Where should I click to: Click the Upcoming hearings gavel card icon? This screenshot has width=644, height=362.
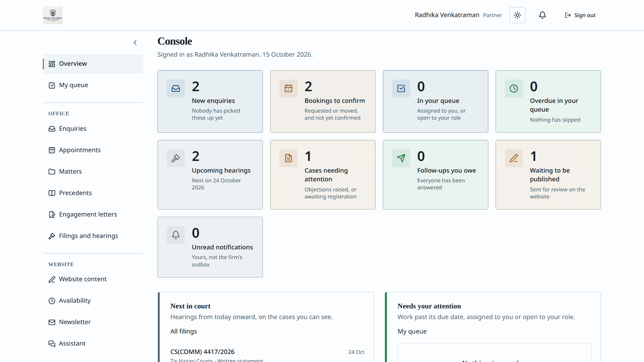pos(176,158)
